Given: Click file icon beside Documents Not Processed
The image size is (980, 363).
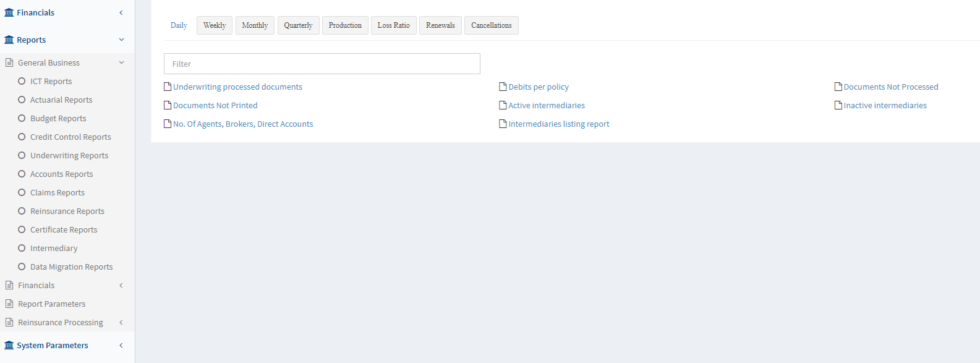Looking at the screenshot, I should click(838, 87).
